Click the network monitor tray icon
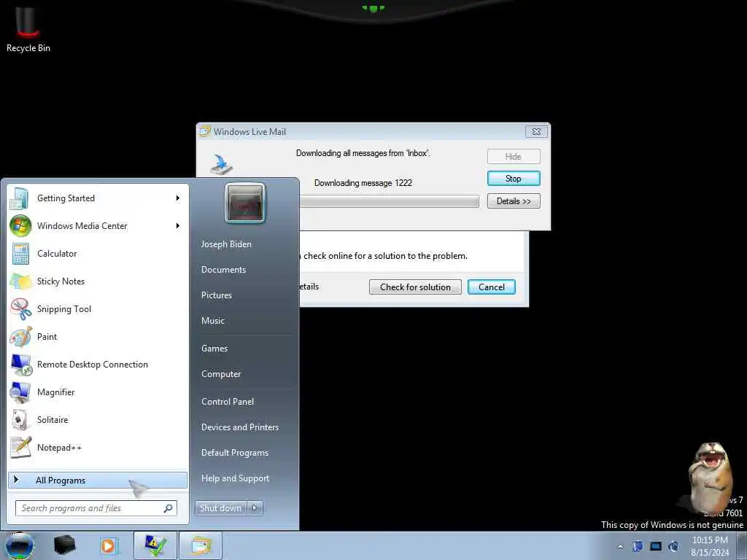The height and width of the screenshot is (560, 747). point(656,546)
